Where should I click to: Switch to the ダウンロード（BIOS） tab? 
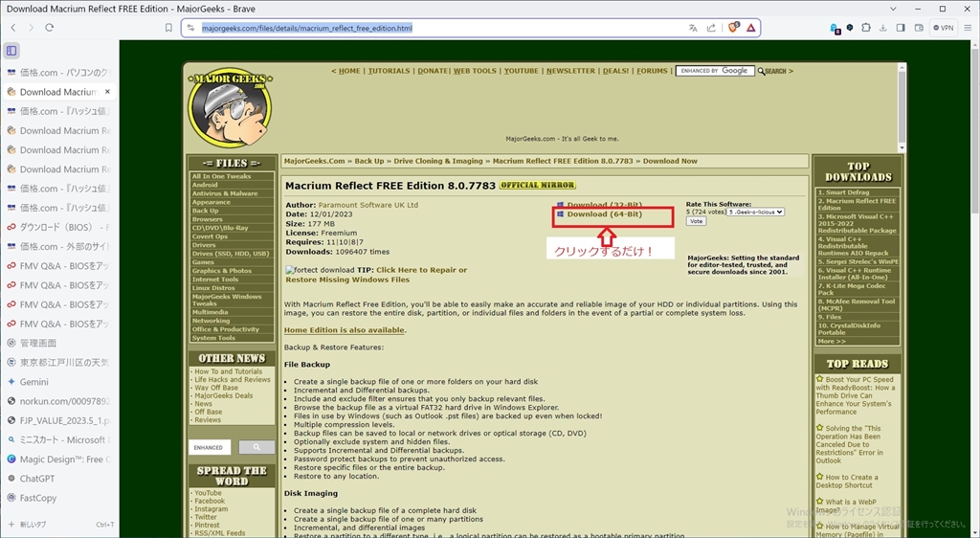point(59,227)
